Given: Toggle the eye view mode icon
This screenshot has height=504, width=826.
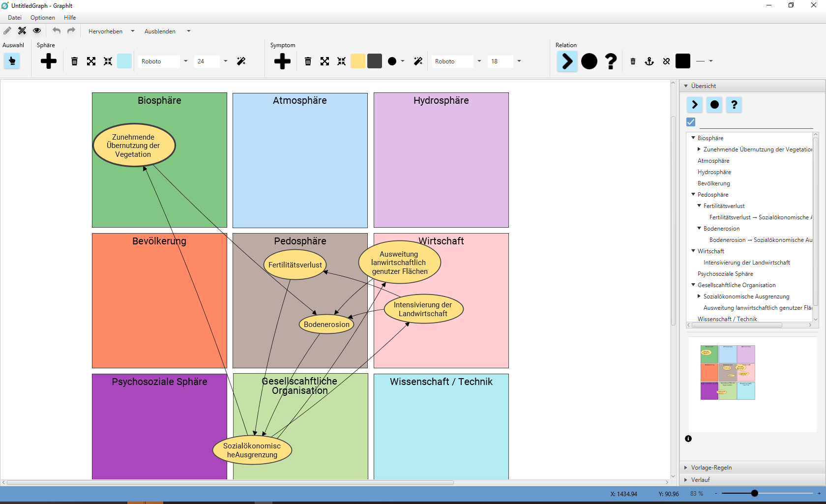Looking at the screenshot, I should [37, 31].
